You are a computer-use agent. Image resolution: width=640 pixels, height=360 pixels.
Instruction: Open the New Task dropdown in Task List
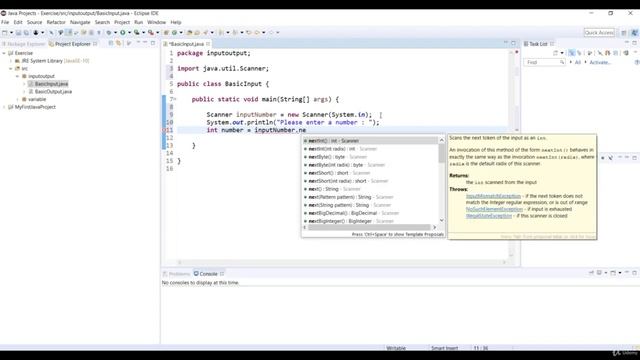click(x=562, y=53)
